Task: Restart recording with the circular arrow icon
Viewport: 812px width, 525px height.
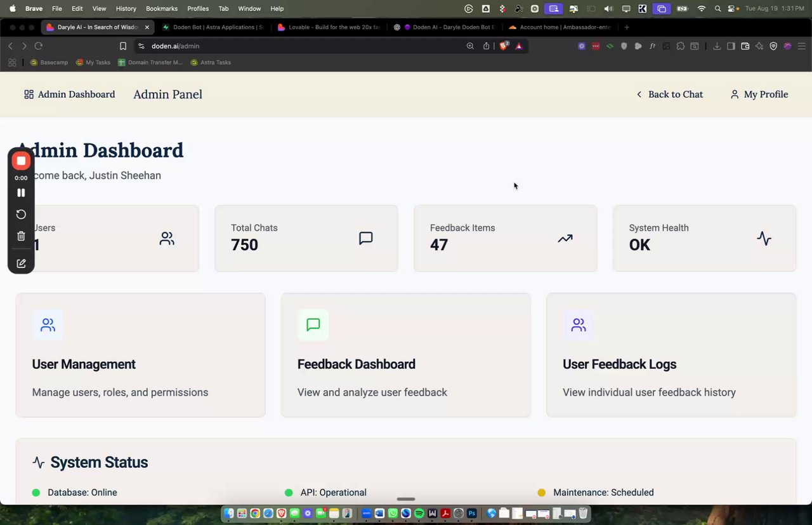Action: (21, 215)
